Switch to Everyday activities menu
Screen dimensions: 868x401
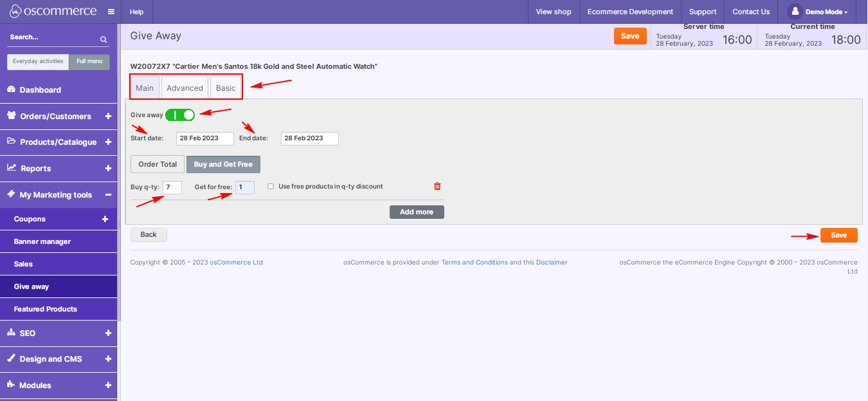coord(38,61)
